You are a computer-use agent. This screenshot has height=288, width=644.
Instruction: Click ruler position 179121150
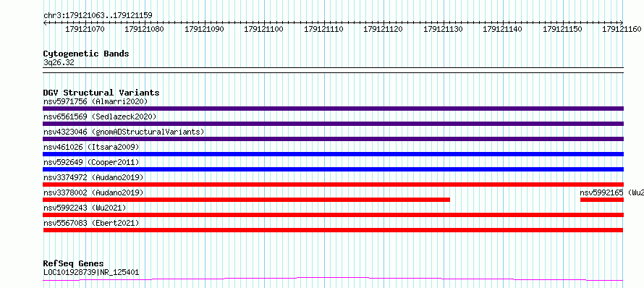[563, 29]
